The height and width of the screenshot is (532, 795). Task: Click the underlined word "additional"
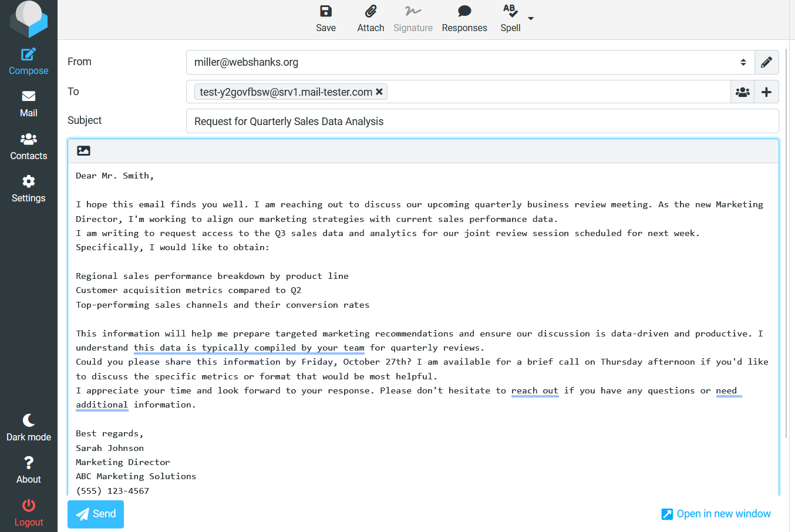102,405
